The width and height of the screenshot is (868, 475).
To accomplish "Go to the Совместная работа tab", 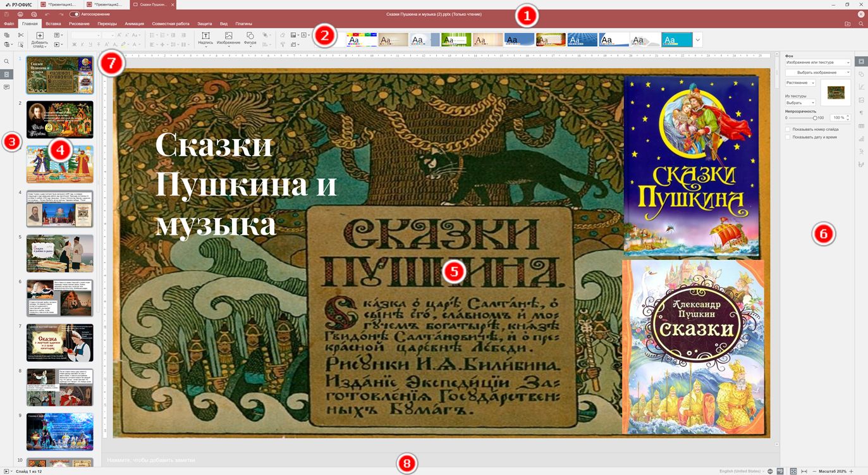I will point(171,23).
